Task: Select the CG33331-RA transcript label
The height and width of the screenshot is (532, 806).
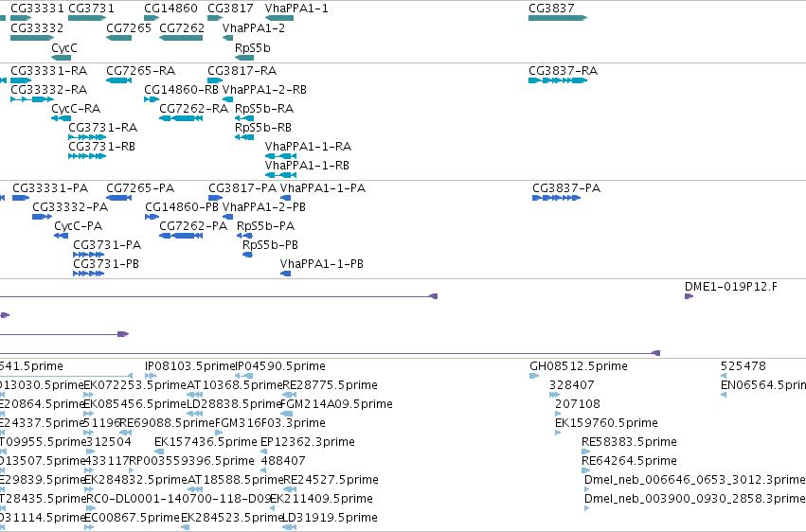Action: tap(49, 71)
